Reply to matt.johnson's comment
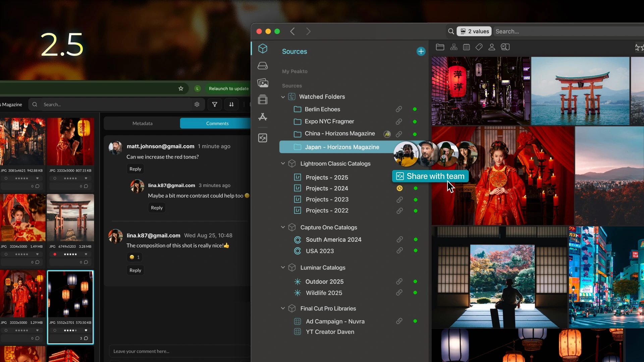 pos(135,169)
